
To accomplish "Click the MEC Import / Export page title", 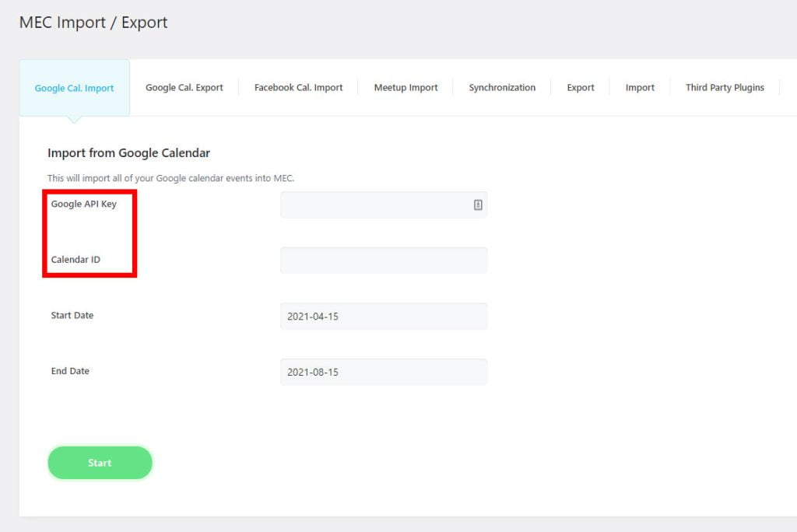I will point(93,23).
